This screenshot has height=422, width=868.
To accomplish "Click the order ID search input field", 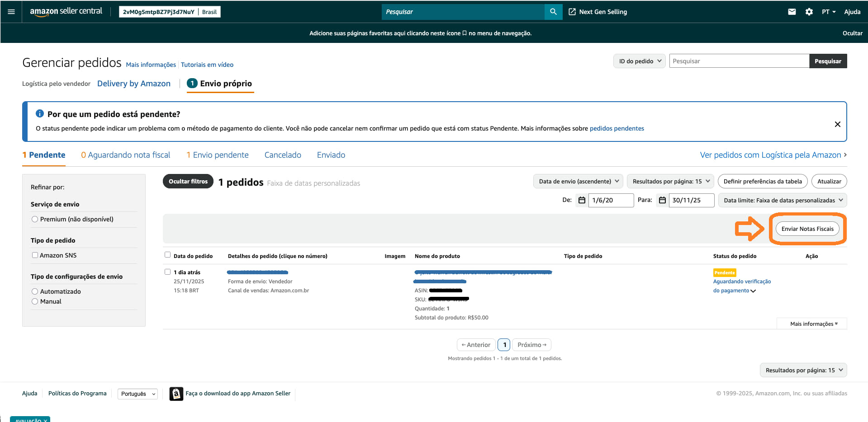I will tap(739, 61).
